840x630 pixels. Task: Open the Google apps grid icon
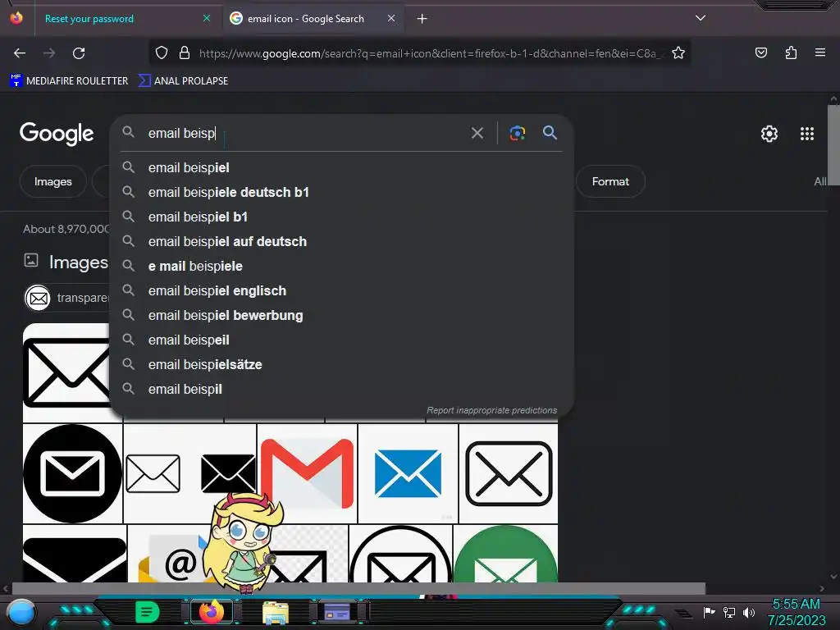click(x=807, y=134)
